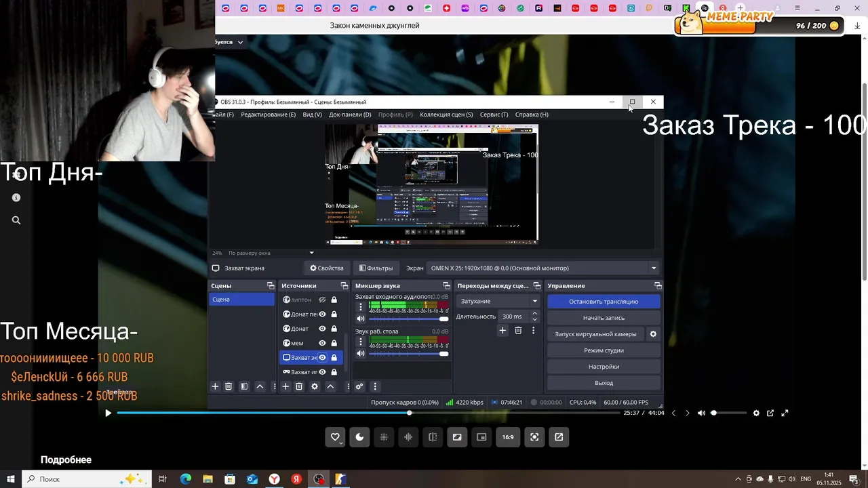The image size is (868, 488).
Task: Toggle visibility of Захват иг source
Action: click(x=323, y=372)
